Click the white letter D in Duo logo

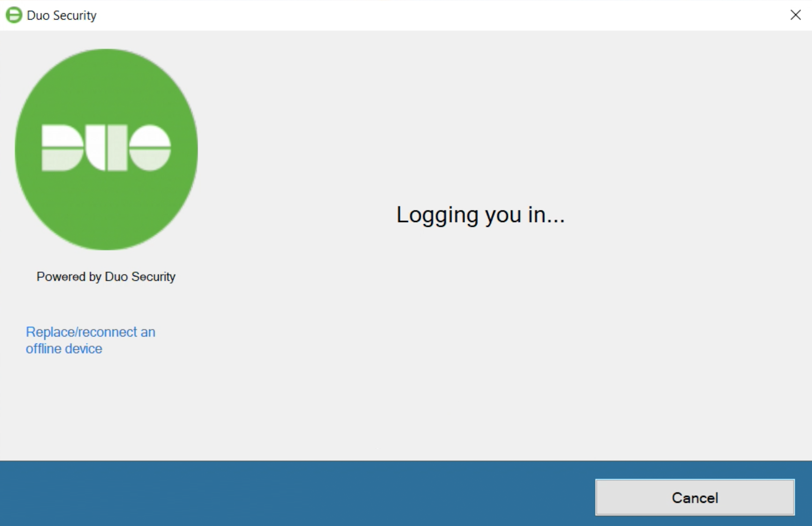pyautogui.click(x=62, y=148)
